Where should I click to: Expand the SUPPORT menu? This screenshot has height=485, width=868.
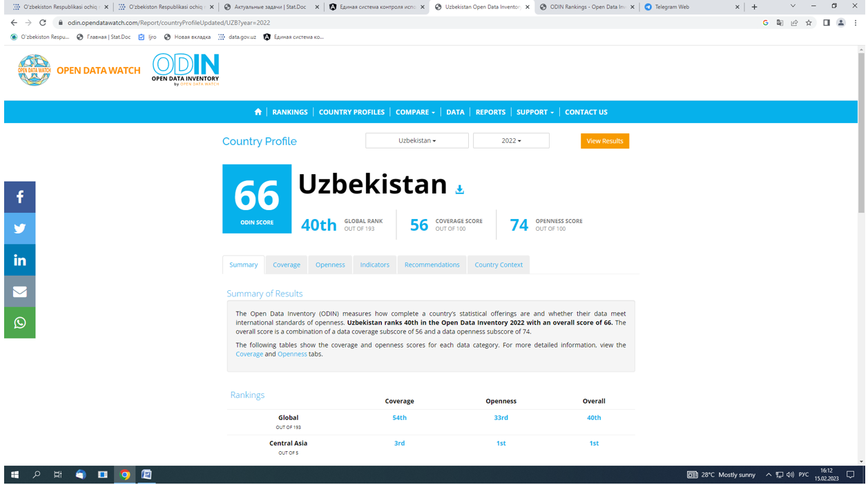534,112
